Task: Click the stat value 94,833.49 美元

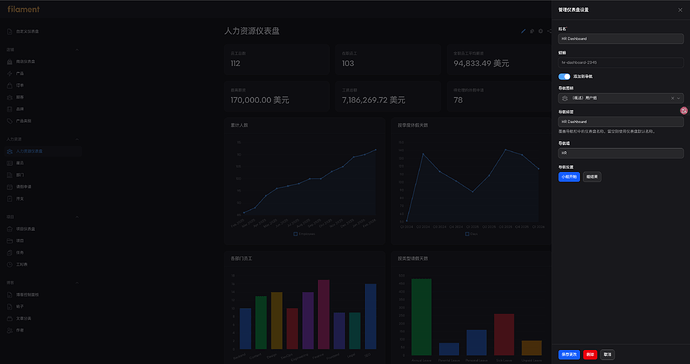Action: pos(481,63)
